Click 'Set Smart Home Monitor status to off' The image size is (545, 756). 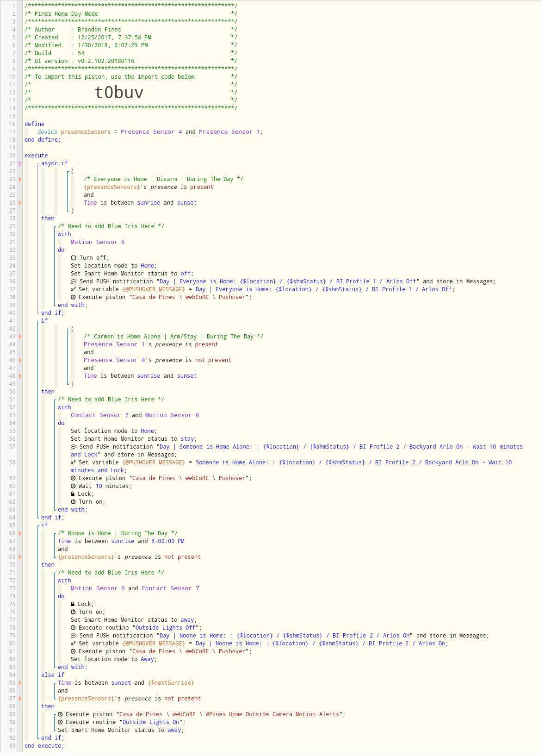click(x=132, y=274)
